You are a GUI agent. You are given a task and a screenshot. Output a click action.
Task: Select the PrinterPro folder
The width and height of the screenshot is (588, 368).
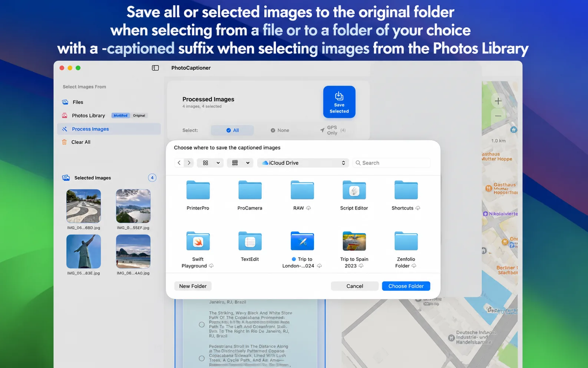click(198, 195)
